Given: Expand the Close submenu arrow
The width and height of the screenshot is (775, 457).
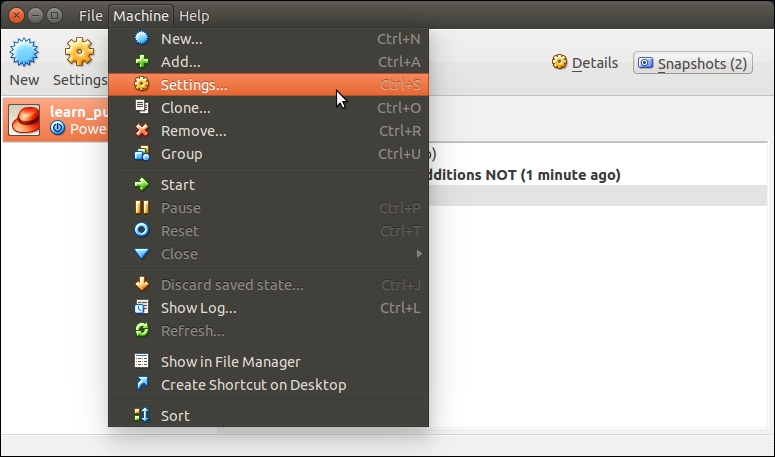Looking at the screenshot, I should click(419, 254).
